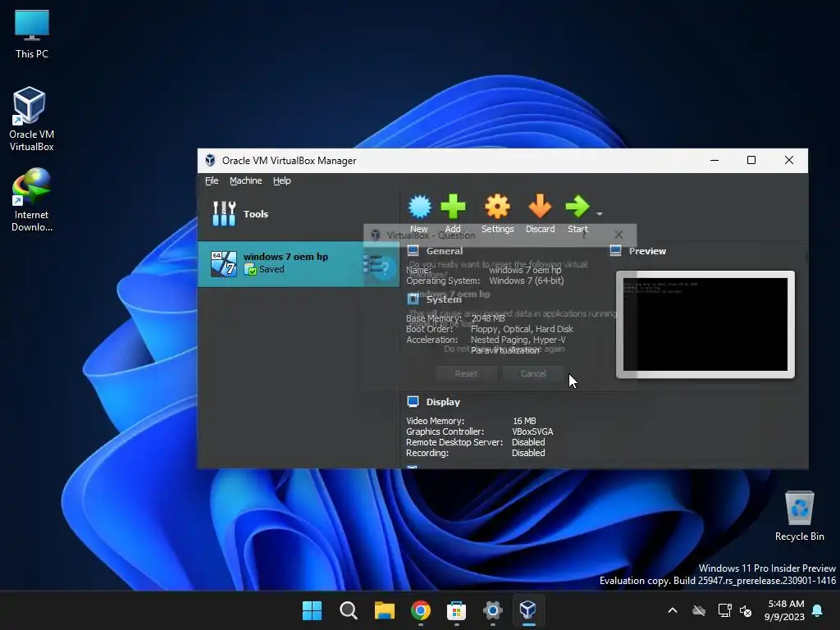
Task: Click the VirtualBox taskbar icon
Action: [x=528, y=610]
